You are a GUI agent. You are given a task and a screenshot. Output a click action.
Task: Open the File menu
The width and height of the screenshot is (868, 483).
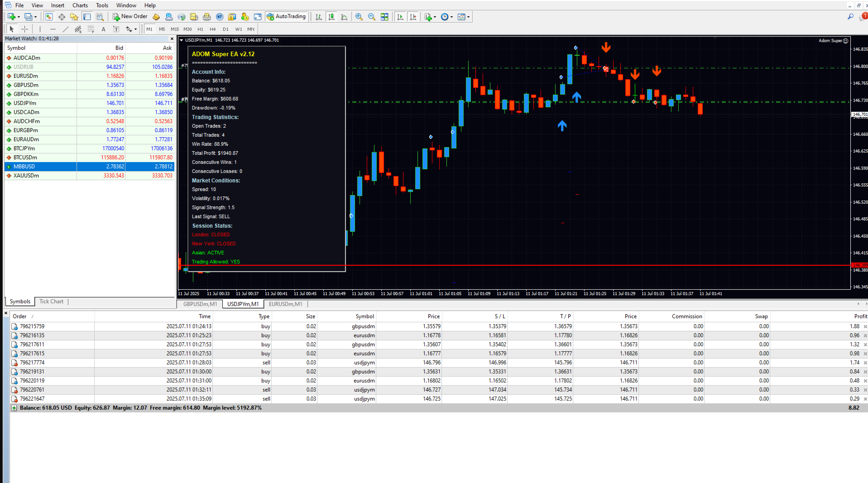[19, 5]
